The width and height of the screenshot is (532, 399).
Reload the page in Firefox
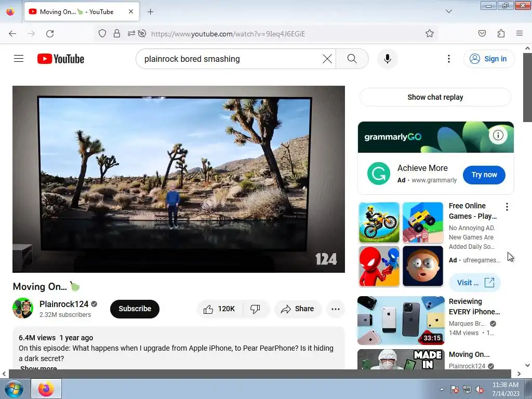pos(50,34)
